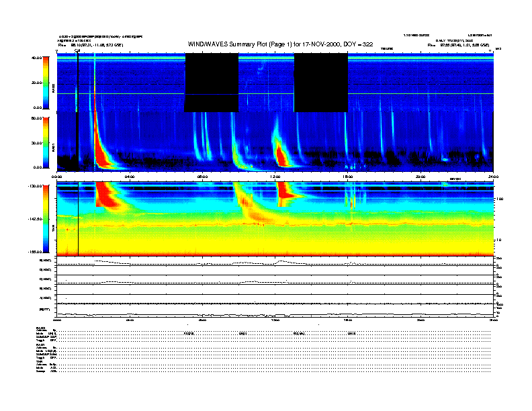Image resolution: width=532 pixels, height=411 pixels.
Task: Click the 24:00 tick label under RAD1 panel
Action: tap(493, 177)
